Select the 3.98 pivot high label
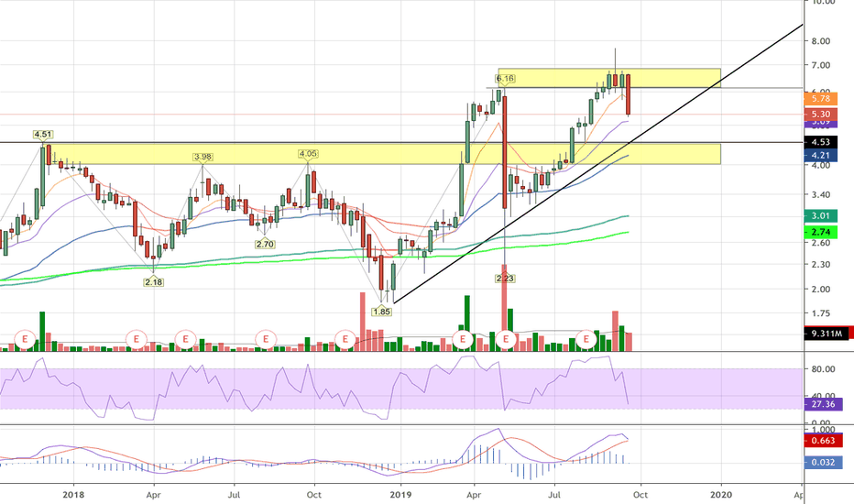The width and height of the screenshot is (854, 504). coord(203,157)
